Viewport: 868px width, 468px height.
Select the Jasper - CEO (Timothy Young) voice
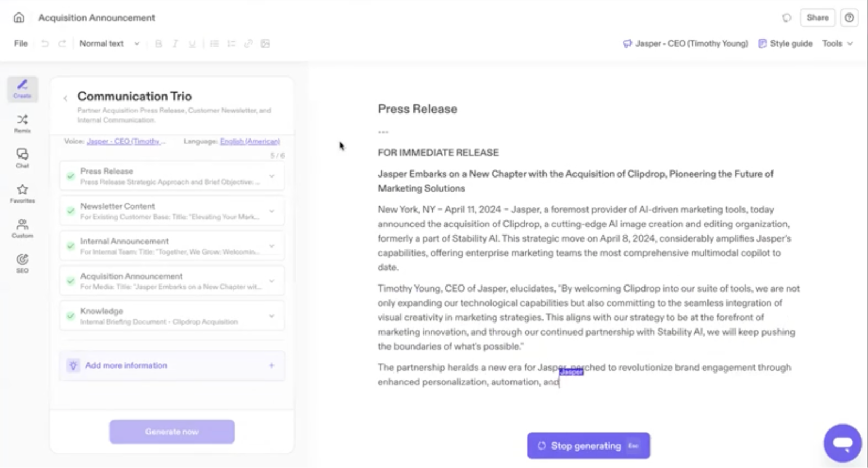click(x=686, y=43)
